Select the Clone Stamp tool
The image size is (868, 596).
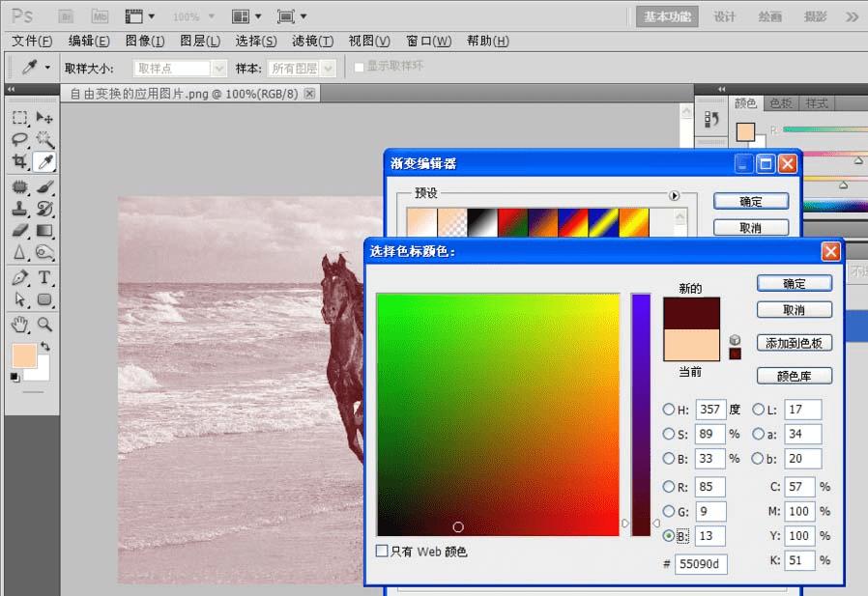tap(20, 209)
